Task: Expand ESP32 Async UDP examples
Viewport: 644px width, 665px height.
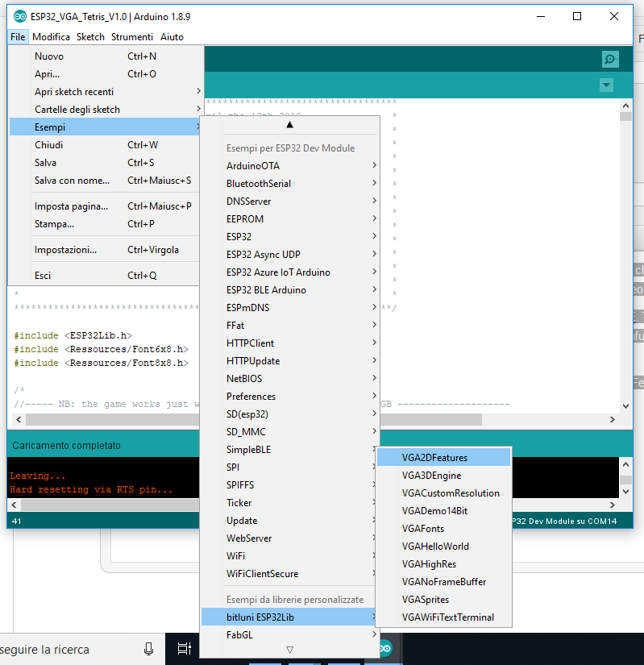Action: (290, 255)
